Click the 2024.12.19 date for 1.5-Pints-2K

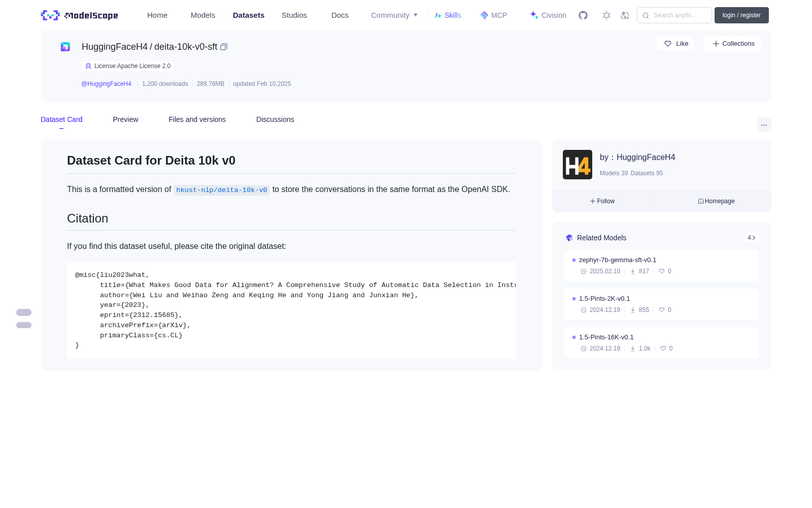point(605,310)
